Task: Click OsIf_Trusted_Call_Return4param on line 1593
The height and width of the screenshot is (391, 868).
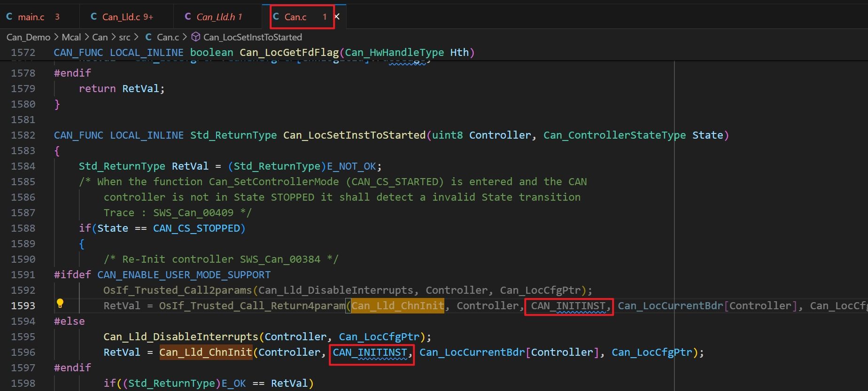Action: 252,305
